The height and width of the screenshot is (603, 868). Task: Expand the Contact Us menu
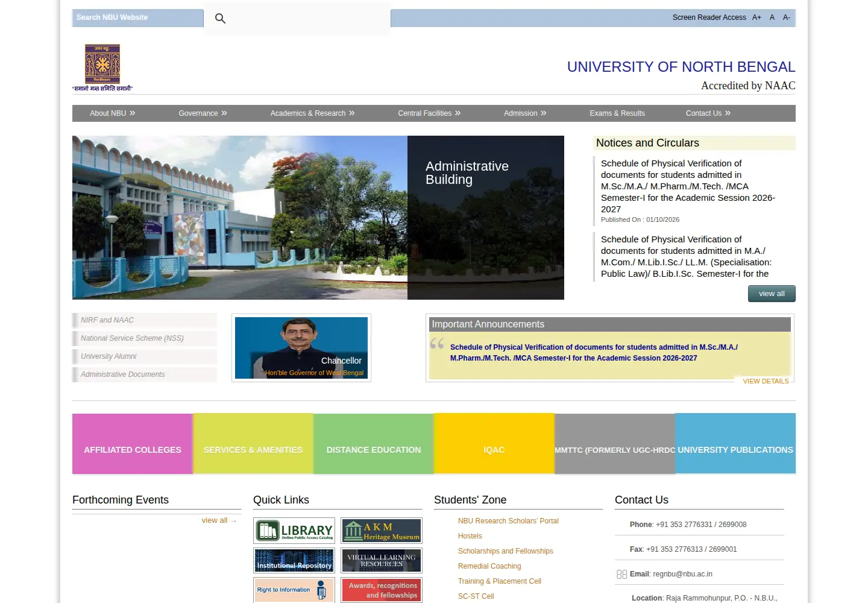pyautogui.click(x=708, y=113)
